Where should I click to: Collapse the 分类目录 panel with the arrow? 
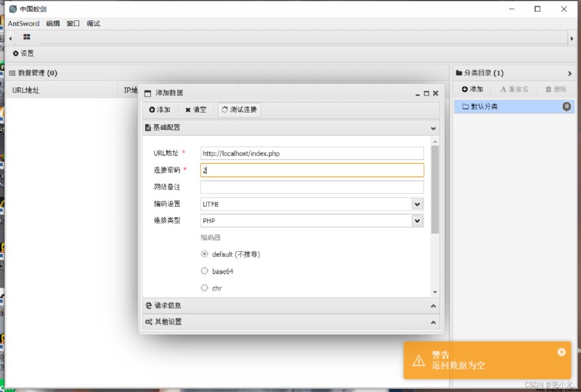tap(570, 73)
